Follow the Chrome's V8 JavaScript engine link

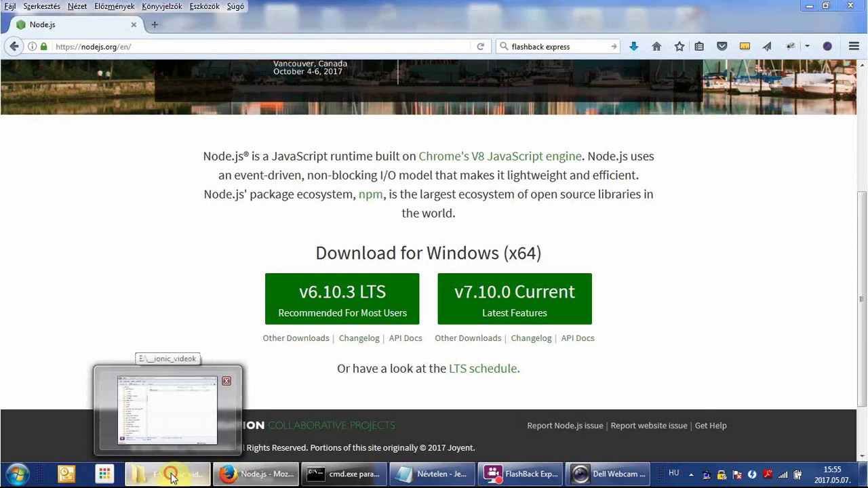point(500,156)
